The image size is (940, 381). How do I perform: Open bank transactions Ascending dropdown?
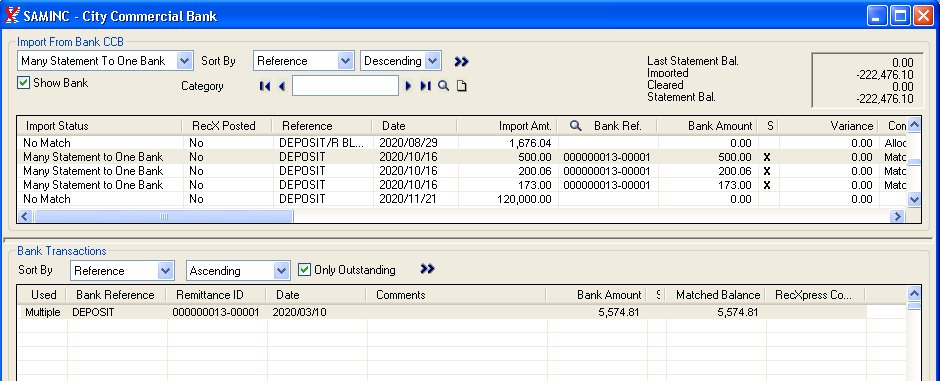[x=282, y=271]
